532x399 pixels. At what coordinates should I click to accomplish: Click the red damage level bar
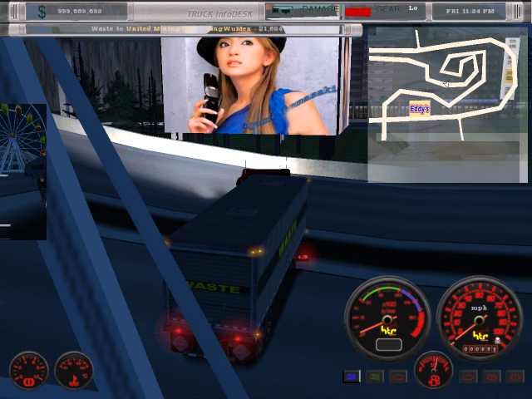tap(357, 12)
